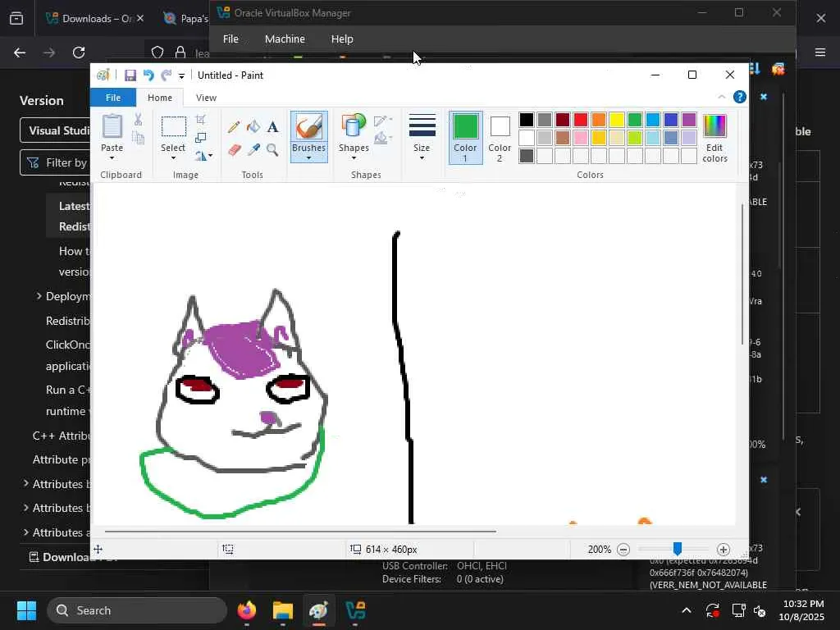Switch to the Downloads browser tab
The image size is (840, 630).
pyautogui.click(x=94, y=18)
